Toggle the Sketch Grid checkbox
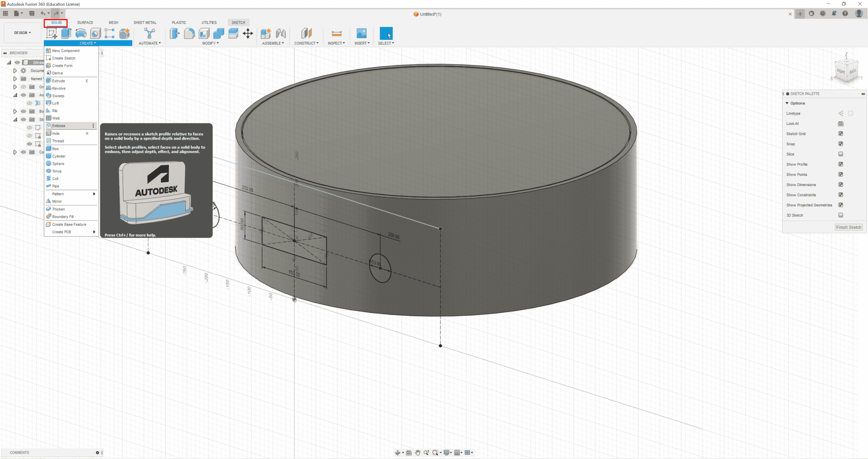Screen dimensions: 868x459 click(840, 134)
